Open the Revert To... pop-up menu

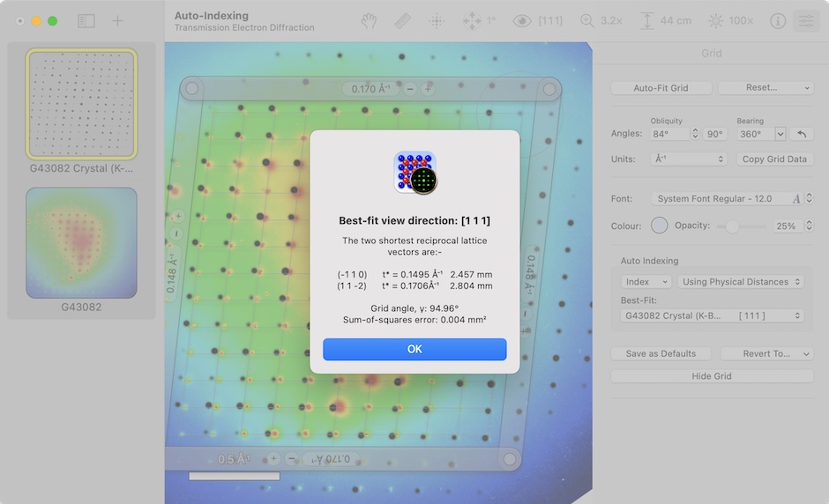(x=766, y=353)
